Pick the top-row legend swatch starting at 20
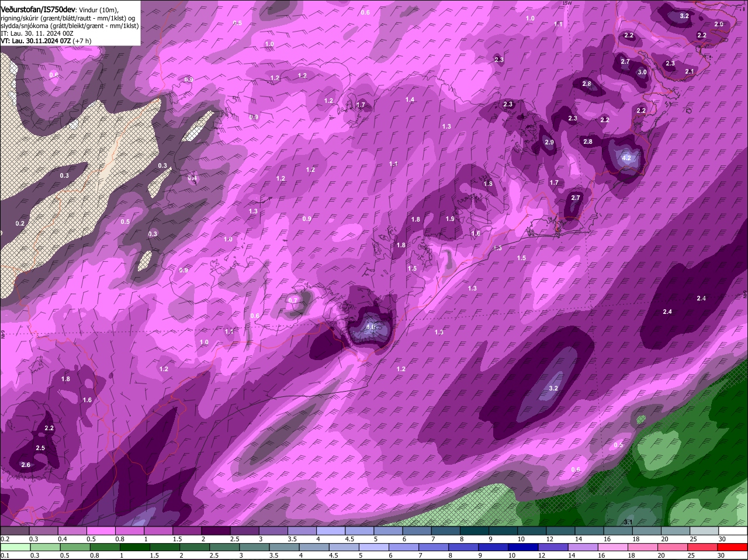 pyautogui.click(x=676, y=531)
